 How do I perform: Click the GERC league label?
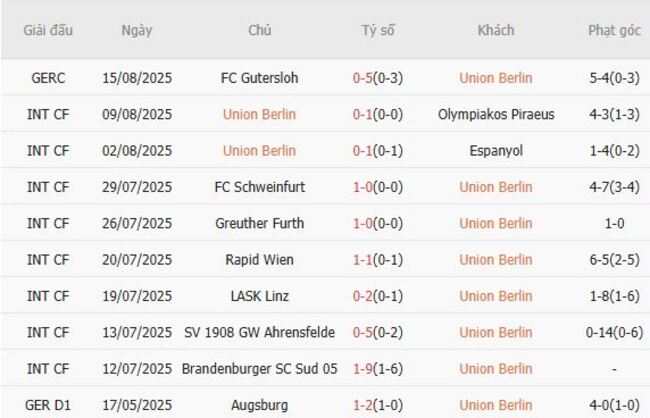49,78
